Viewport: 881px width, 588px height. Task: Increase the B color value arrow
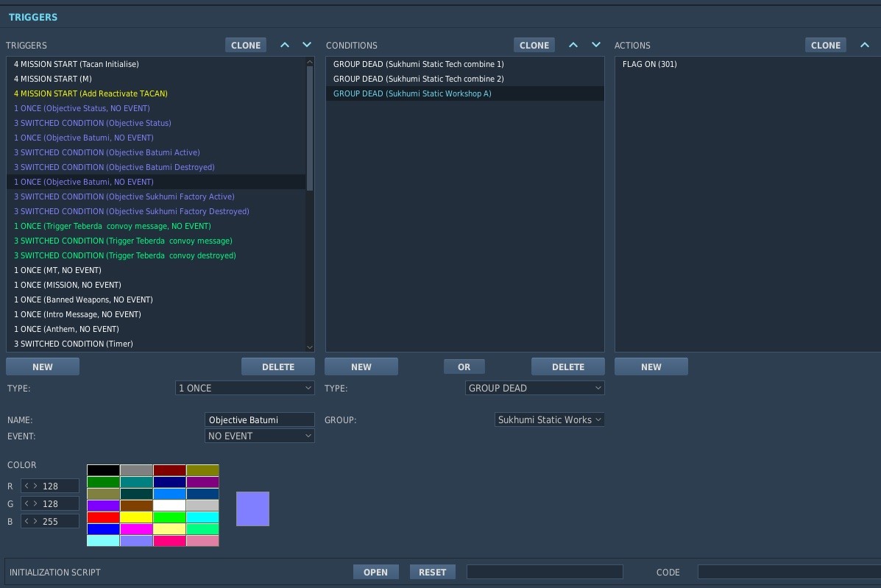click(35, 521)
